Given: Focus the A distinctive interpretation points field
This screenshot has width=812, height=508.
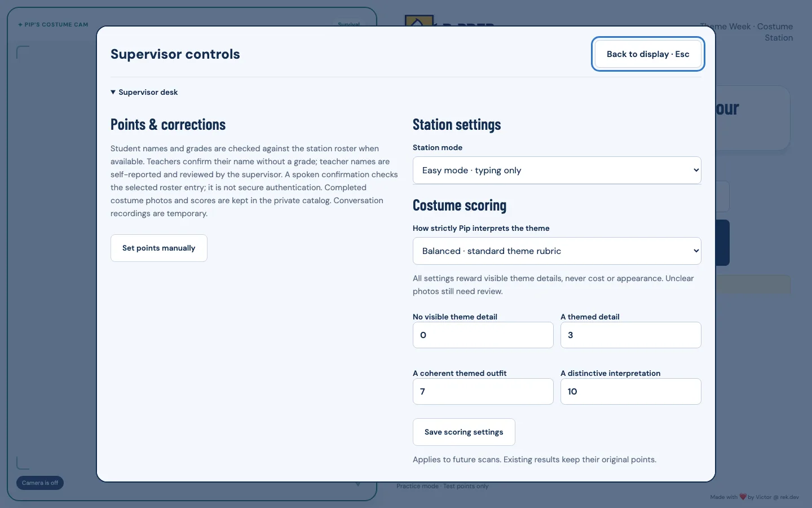Looking at the screenshot, I should click(631, 391).
